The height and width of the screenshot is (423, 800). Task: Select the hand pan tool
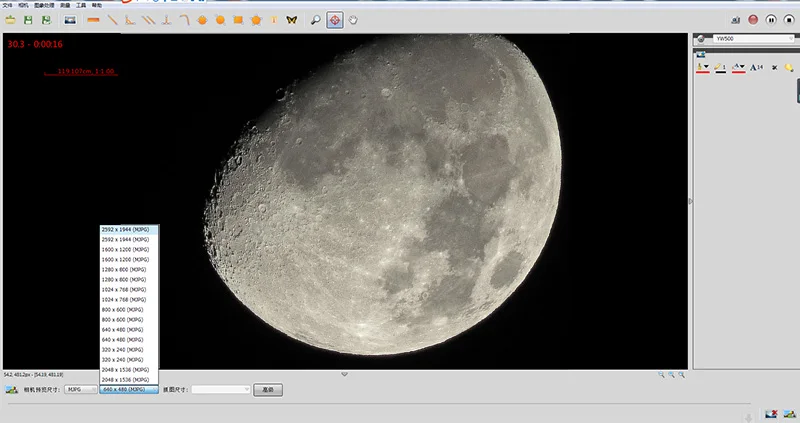coord(354,19)
